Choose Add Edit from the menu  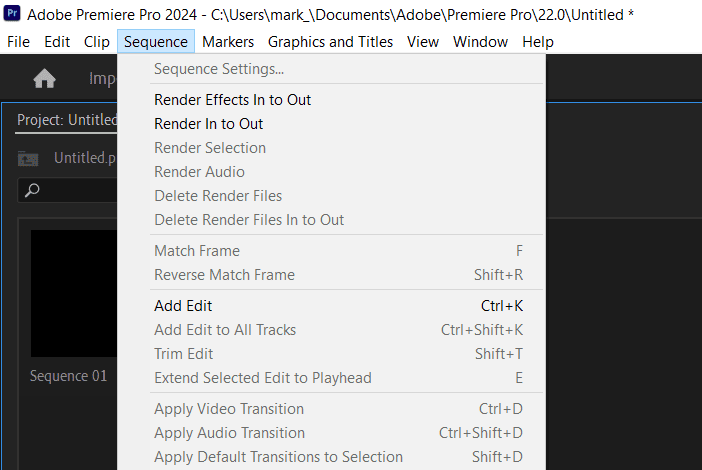point(183,306)
